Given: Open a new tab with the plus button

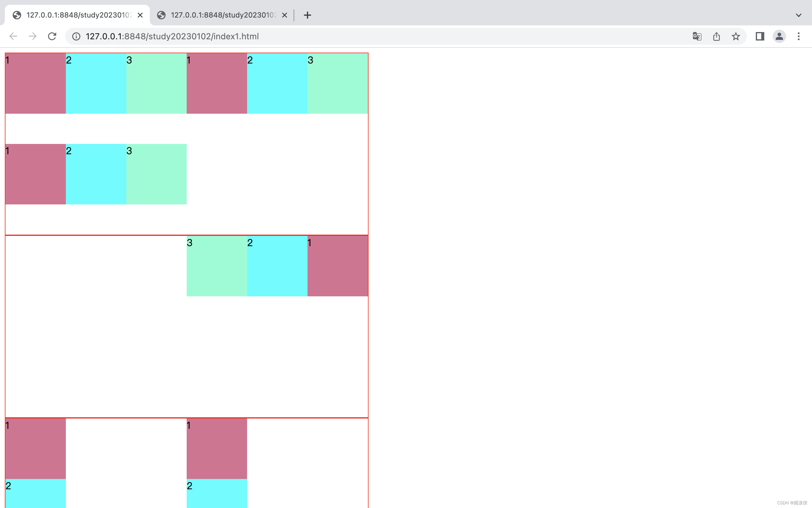Looking at the screenshot, I should [x=307, y=15].
